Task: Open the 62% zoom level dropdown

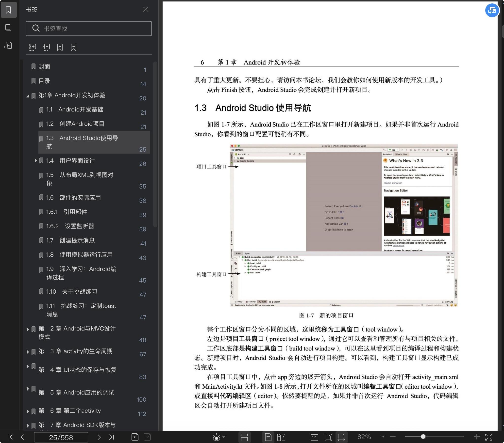Action: pyautogui.click(x=383, y=437)
